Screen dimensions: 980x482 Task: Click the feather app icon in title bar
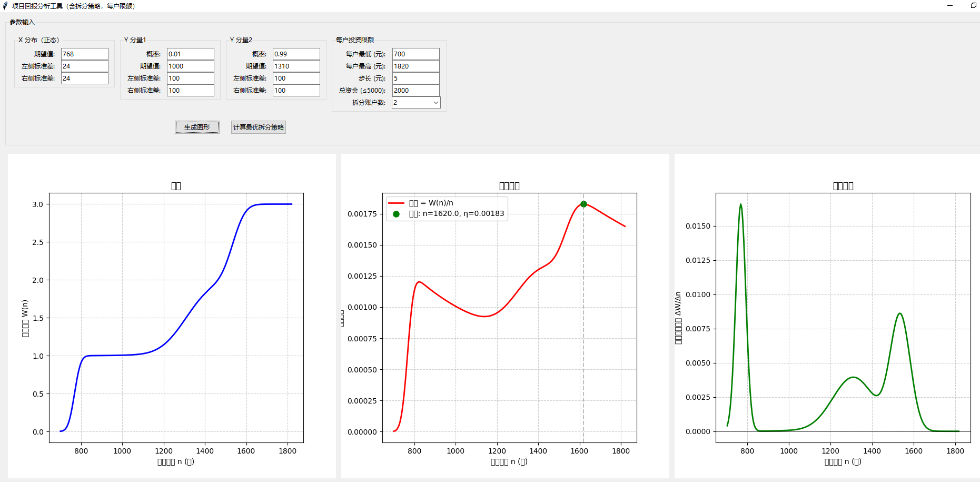click(5, 6)
